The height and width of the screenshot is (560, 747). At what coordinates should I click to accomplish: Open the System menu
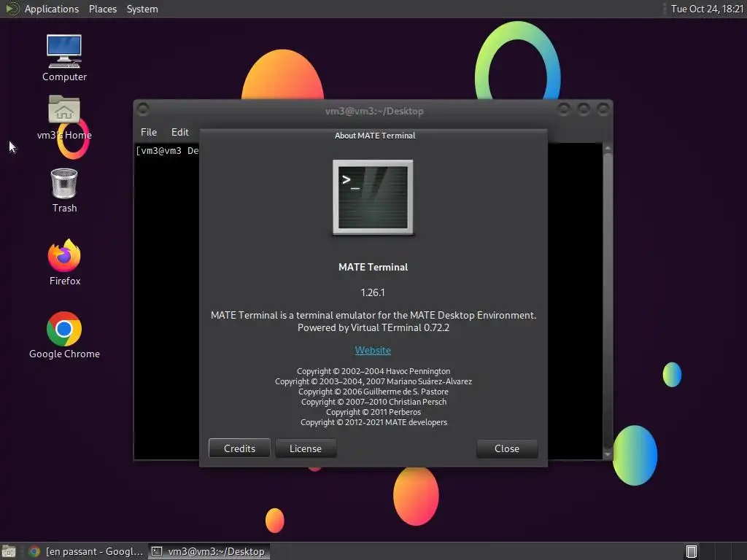coord(142,9)
